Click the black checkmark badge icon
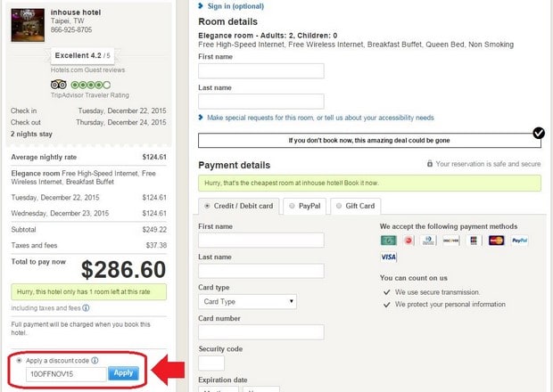The width and height of the screenshot is (553, 392). click(539, 133)
